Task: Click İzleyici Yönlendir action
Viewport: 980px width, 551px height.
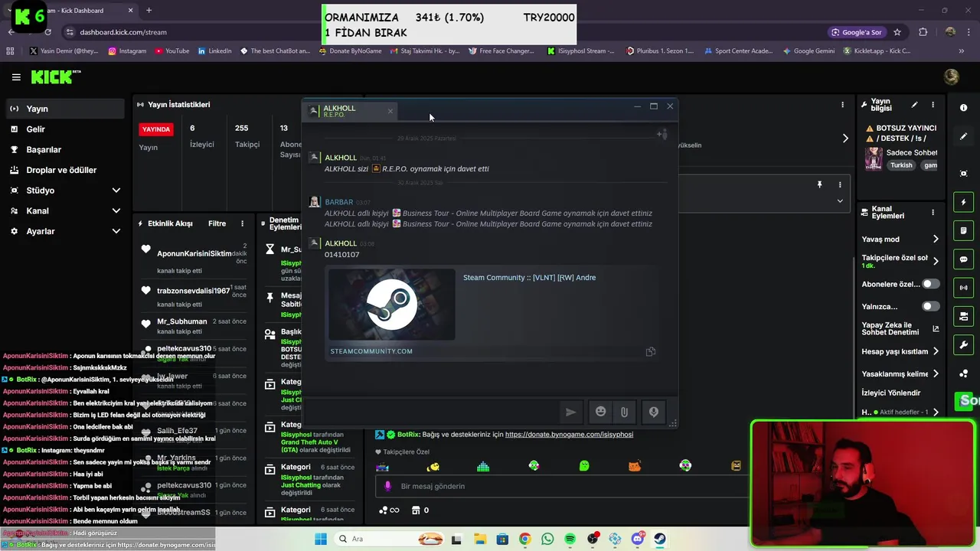Action: pos(891,393)
